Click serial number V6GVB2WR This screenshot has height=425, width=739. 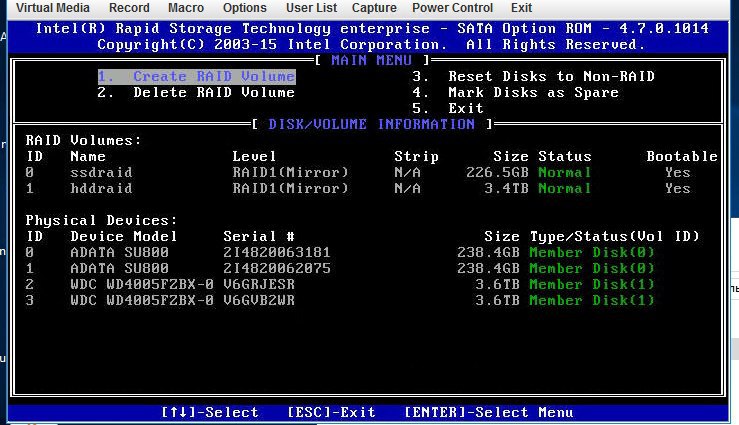coord(259,301)
